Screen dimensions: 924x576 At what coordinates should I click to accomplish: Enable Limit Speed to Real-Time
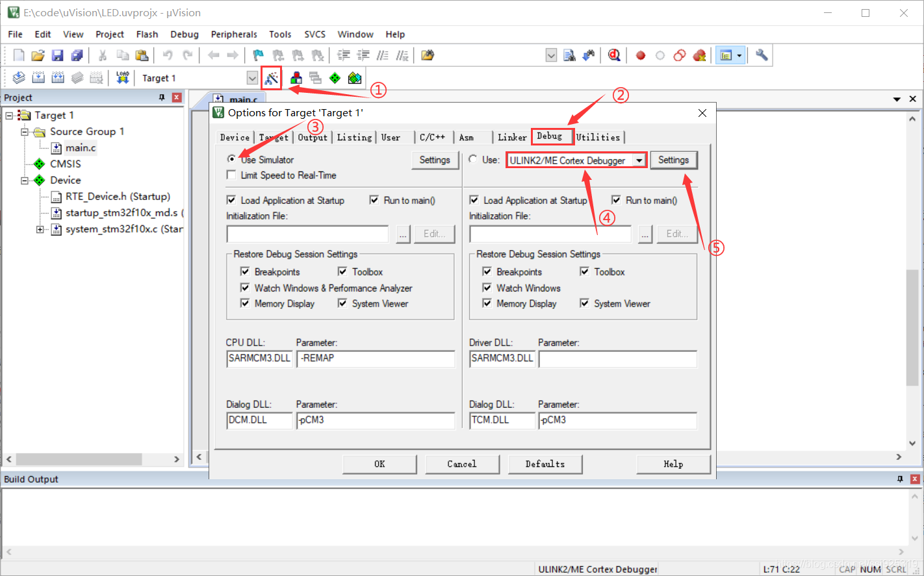231,175
